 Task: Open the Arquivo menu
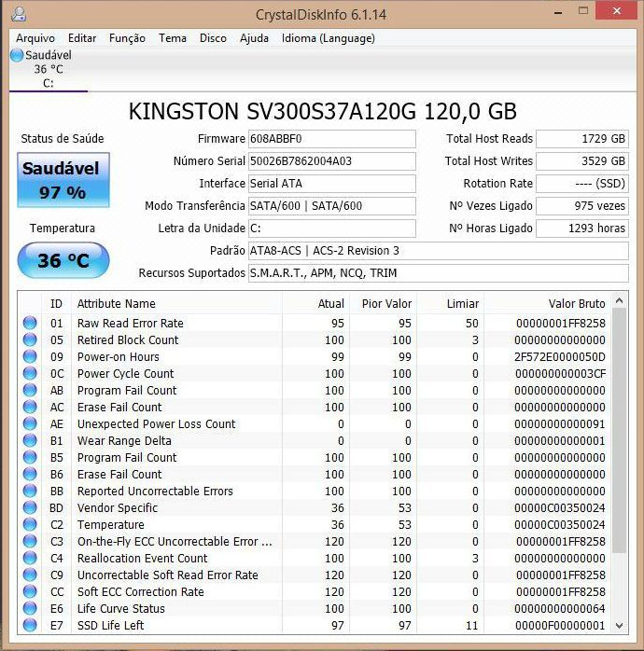tap(35, 38)
